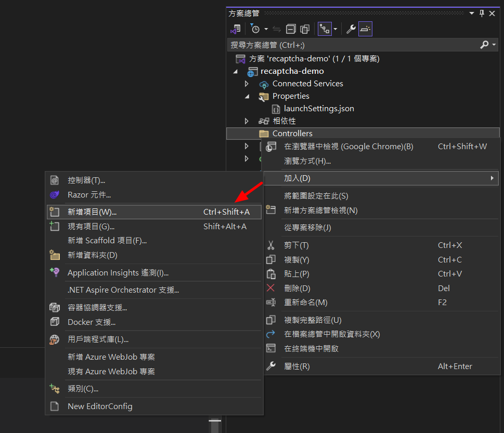504x433 pixels.
Task: Collapse the Properties folder
Action: click(247, 96)
